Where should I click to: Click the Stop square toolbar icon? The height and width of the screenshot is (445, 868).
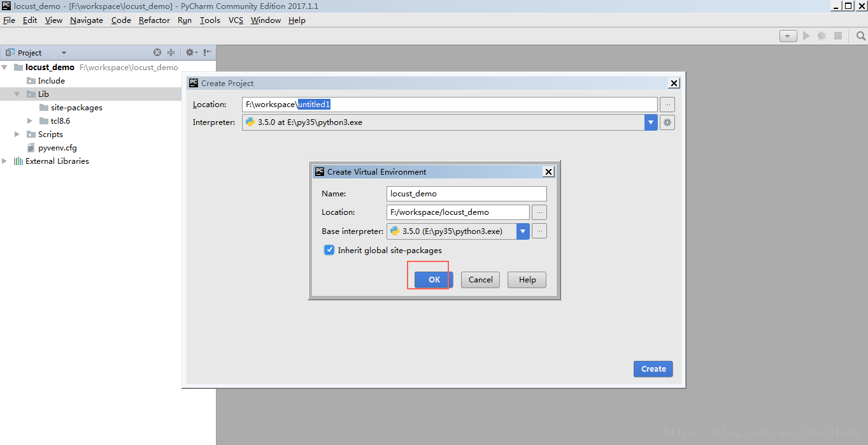[x=838, y=36]
